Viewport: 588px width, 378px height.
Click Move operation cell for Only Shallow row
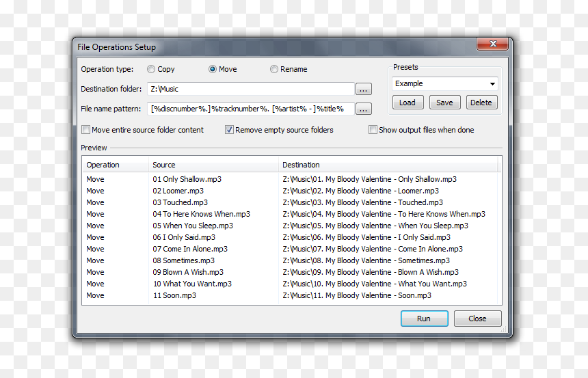tap(95, 179)
